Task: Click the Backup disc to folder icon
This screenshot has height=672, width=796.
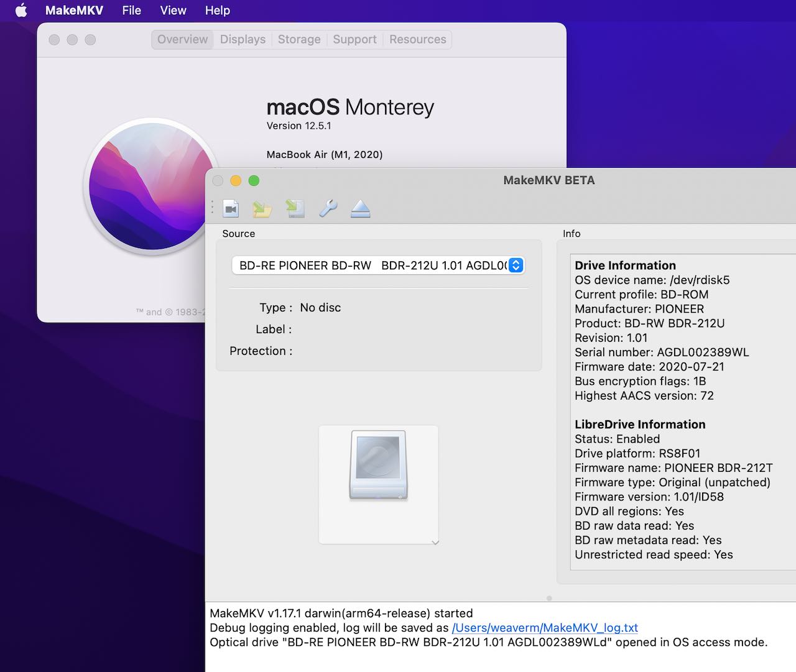Action: point(262,209)
